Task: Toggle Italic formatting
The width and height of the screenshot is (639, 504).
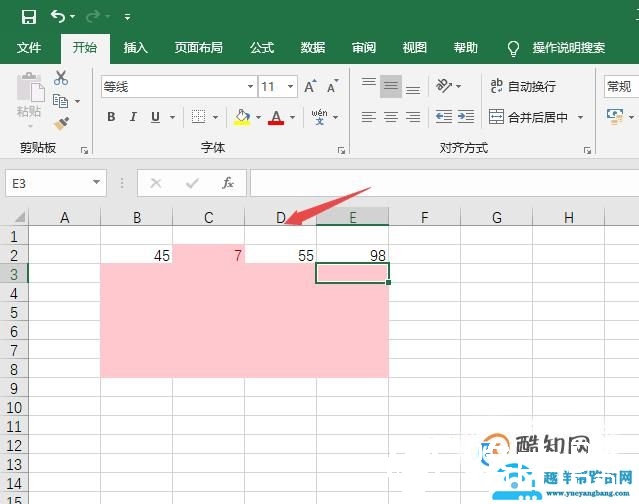Action: [x=133, y=117]
